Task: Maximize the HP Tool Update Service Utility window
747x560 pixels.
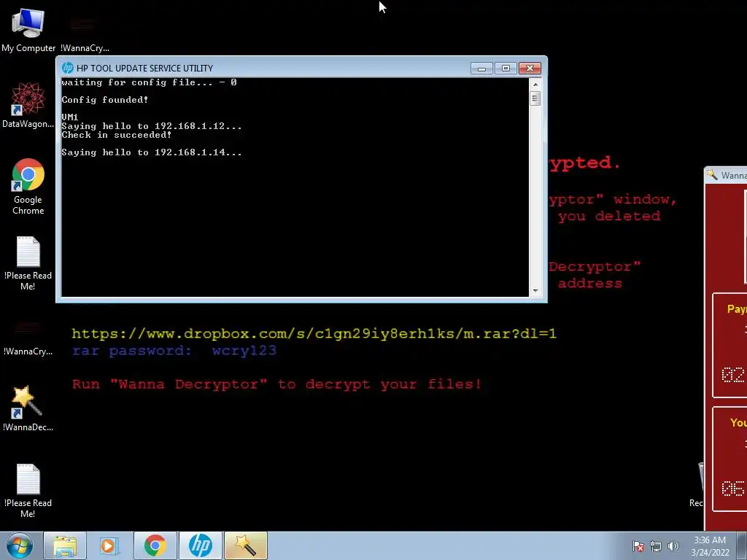Action: [506, 69]
